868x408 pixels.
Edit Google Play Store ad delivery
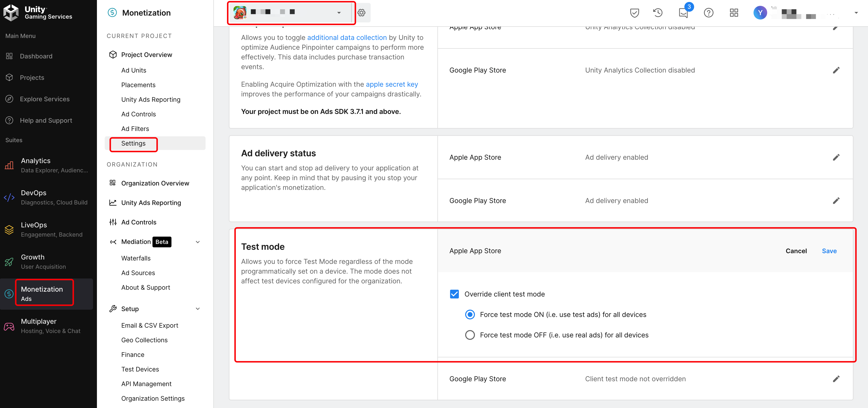[836, 201]
